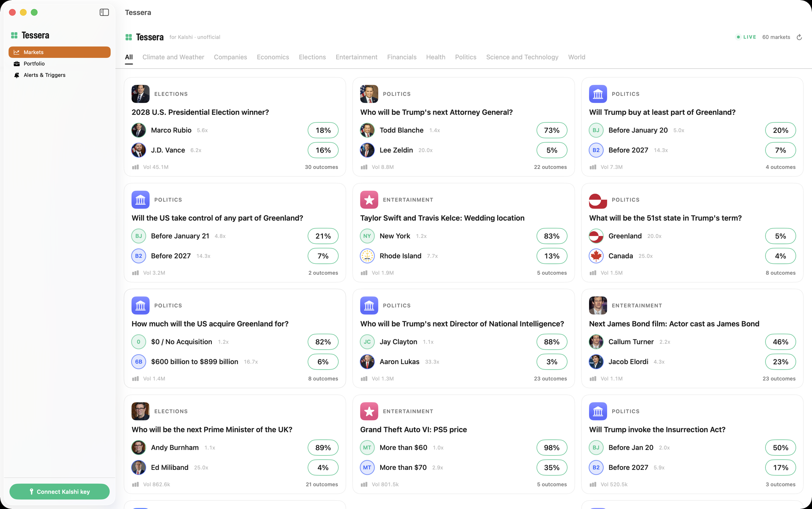Click Jay Clayton 88% odds button
The height and width of the screenshot is (509, 812).
pos(552,342)
